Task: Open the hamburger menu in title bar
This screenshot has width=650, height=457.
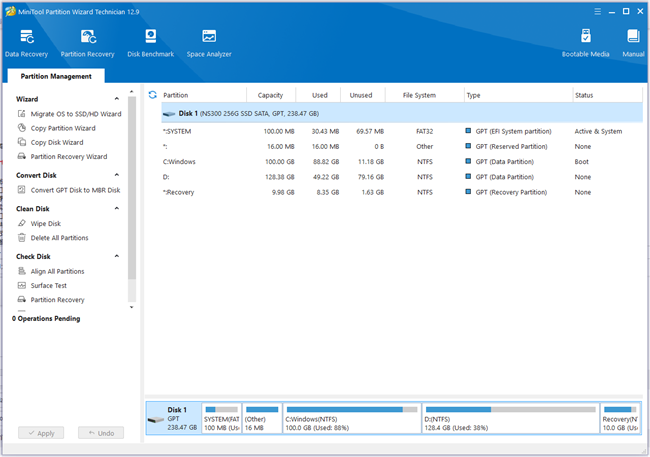Action: (597, 12)
